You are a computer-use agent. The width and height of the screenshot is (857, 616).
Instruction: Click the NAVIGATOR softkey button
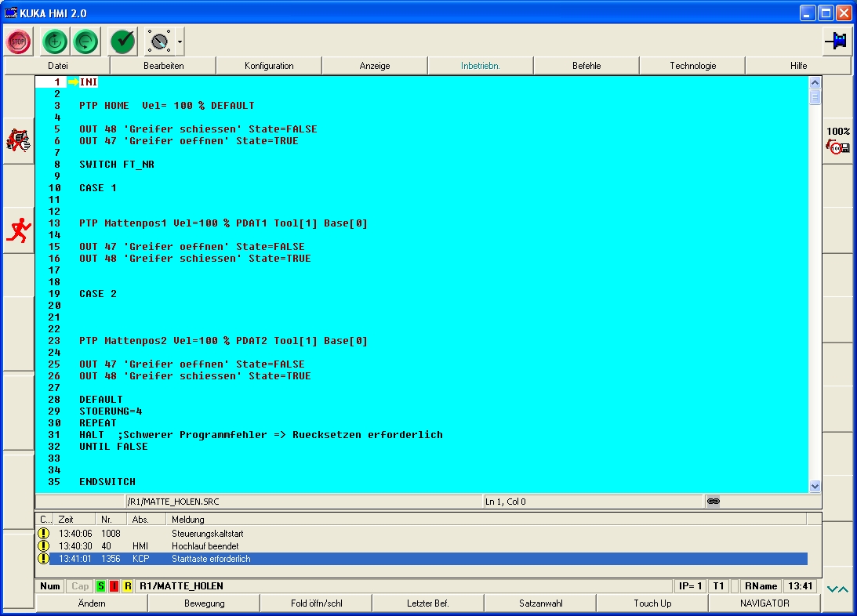click(764, 603)
